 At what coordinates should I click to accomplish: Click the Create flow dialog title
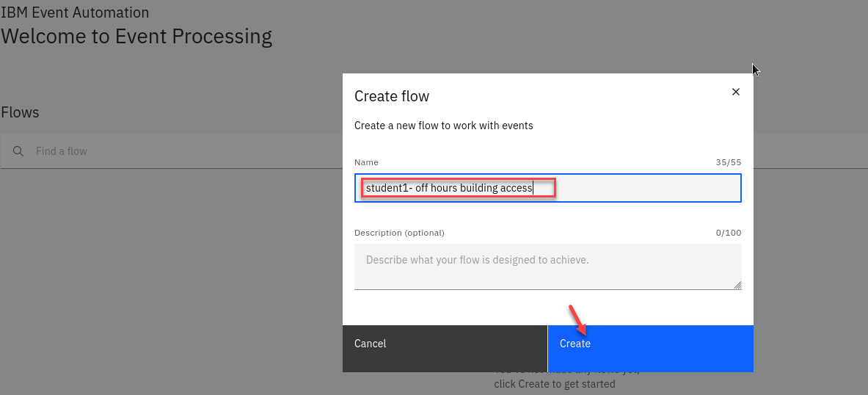tap(392, 96)
